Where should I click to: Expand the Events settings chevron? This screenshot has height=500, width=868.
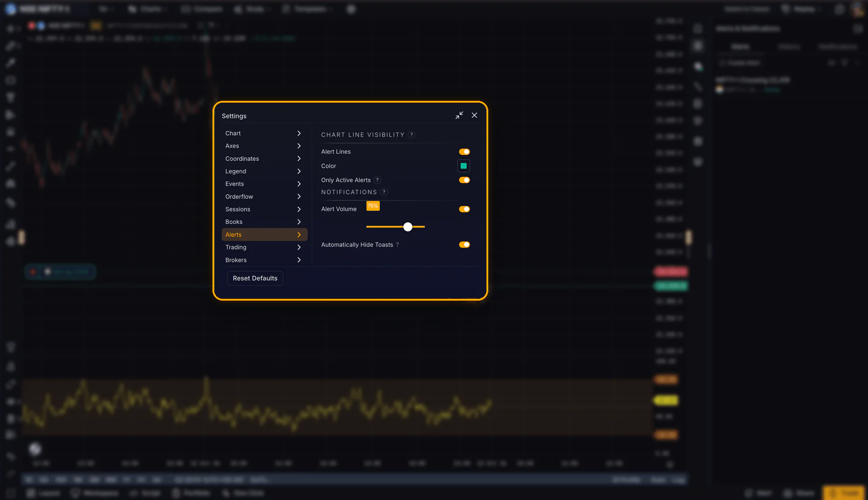(299, 184)
